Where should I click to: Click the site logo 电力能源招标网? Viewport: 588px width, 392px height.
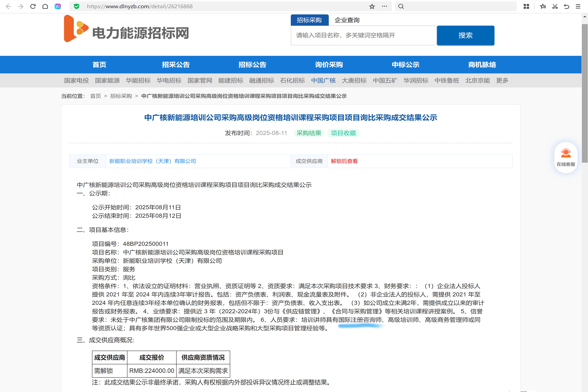[x=126, y=30]
